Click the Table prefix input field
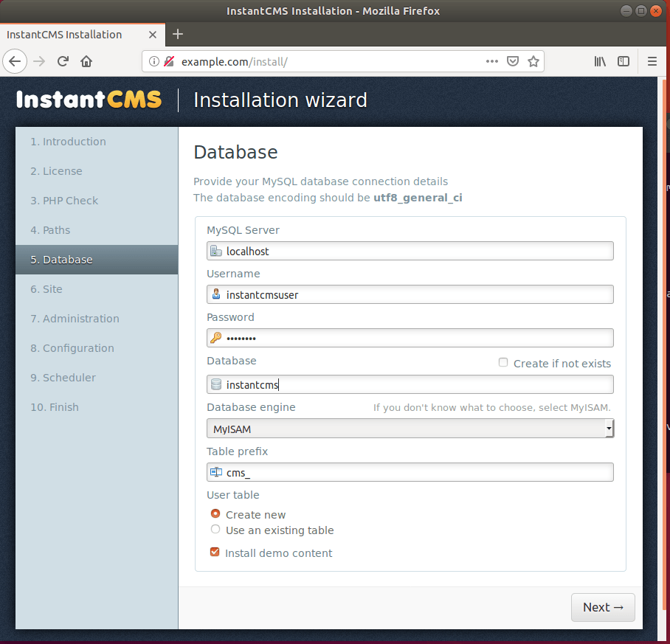The image size is (670, 644). tap(417, 472)
